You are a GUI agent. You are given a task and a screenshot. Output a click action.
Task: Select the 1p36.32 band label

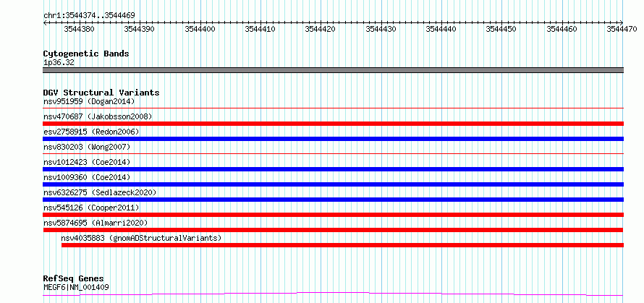pos(59,63)
